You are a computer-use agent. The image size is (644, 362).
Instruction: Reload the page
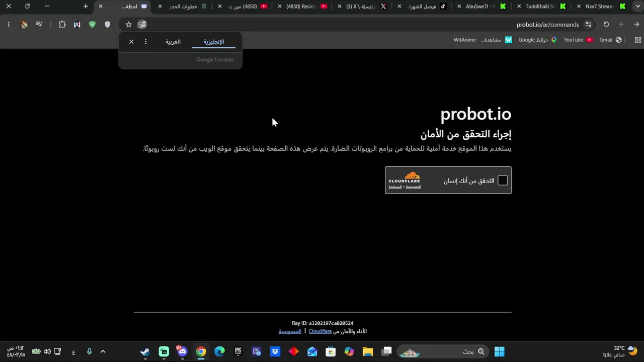tap(606, 24)
